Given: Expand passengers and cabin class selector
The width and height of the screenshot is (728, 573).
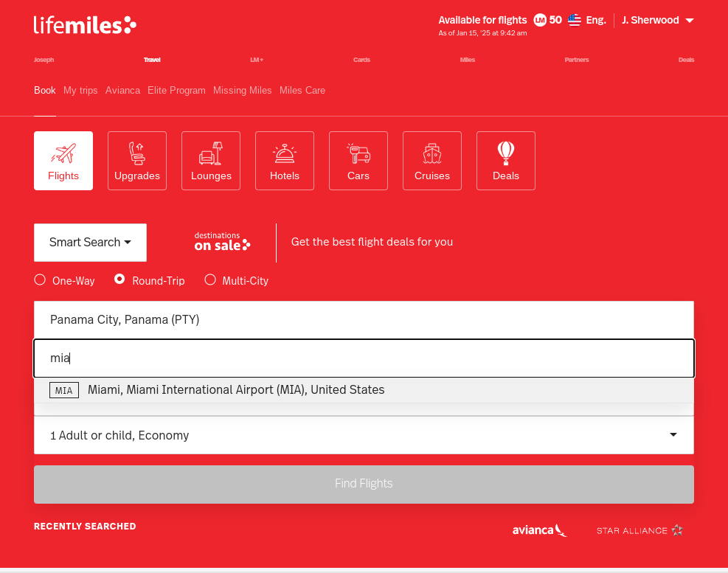Looking at the screenshot, I should pos(364,435).
